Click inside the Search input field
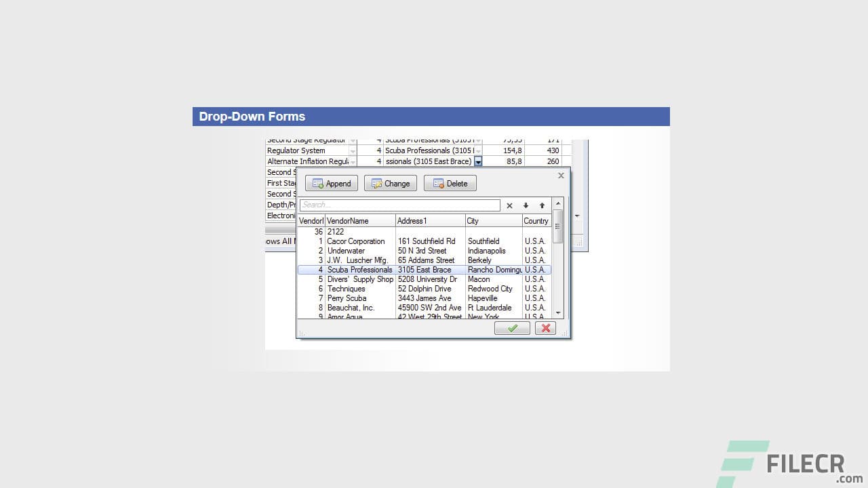The height and width of the screenshot is (488, 868). (x=400, y=205)
